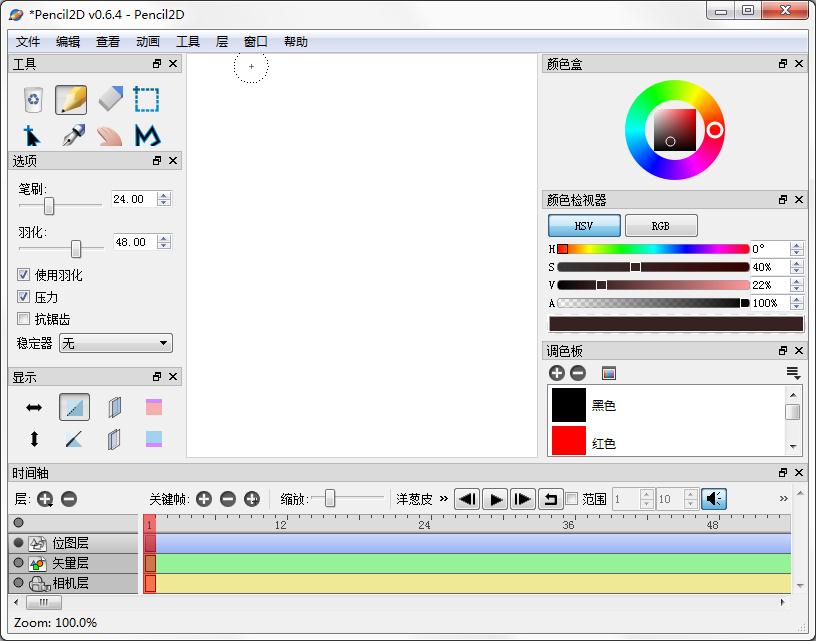Select the Pencil tool

click(72, 99)
